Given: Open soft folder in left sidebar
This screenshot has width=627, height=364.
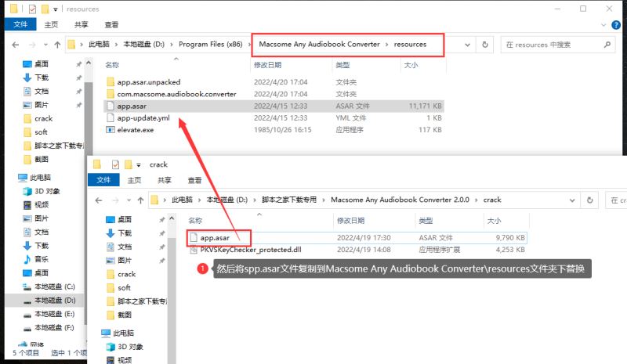Looking at the screenshot, I should point(41,132).
